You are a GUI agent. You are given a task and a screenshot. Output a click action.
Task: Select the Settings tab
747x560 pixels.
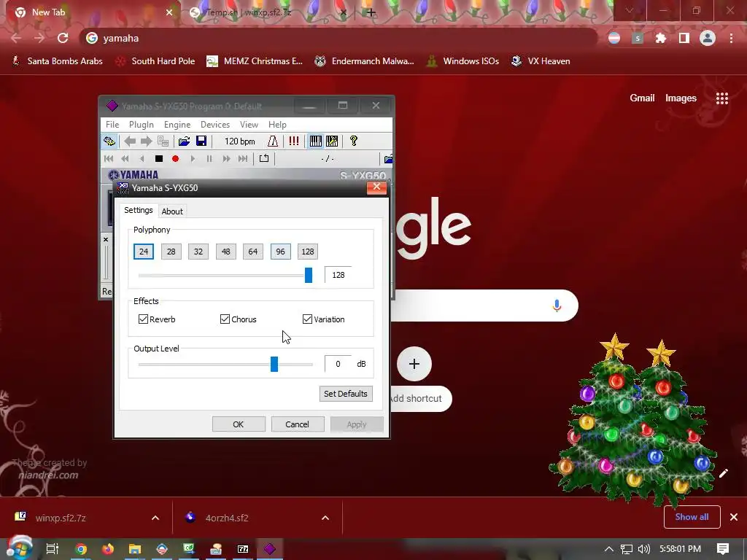[138, 211]
